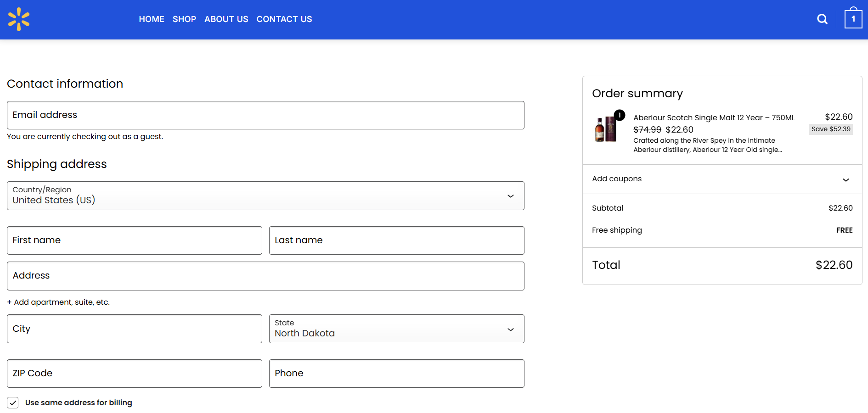Focus the First name field
The width and height of the screenshot is (868, 413).
click(135, 240)
